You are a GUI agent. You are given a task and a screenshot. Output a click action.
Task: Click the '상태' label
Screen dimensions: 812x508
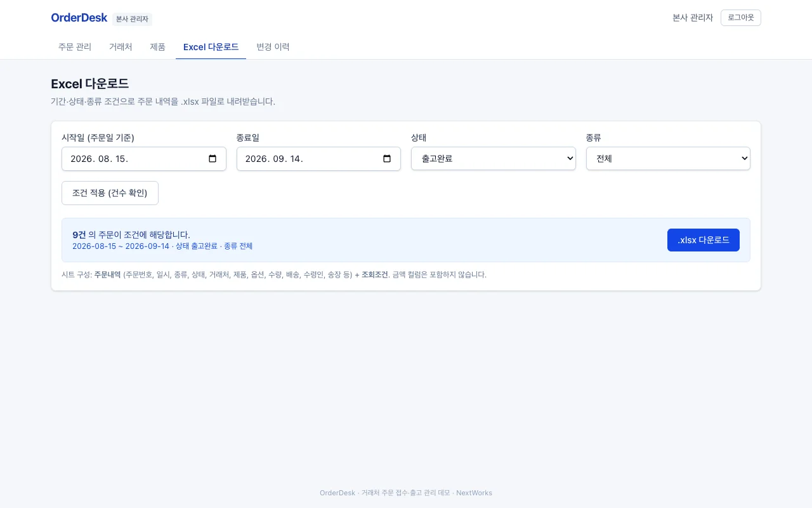(x=419, y=138)
